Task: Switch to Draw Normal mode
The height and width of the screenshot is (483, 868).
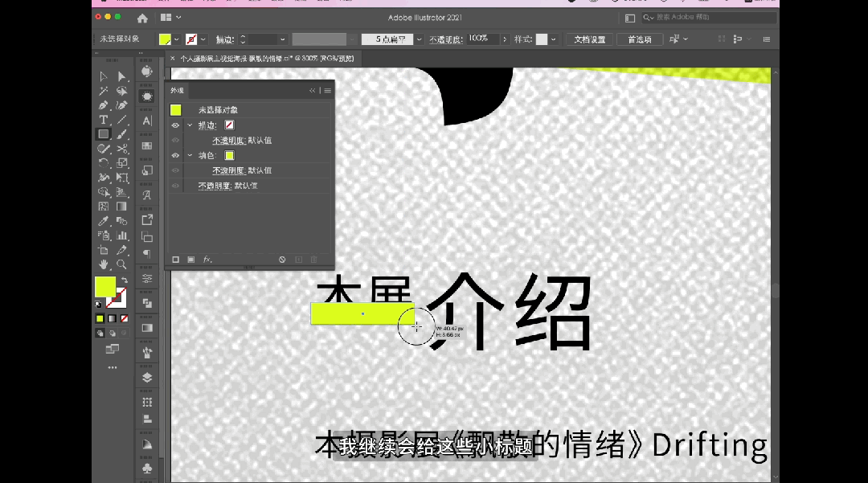Action: pyautogui.click(x=100, y=333)
